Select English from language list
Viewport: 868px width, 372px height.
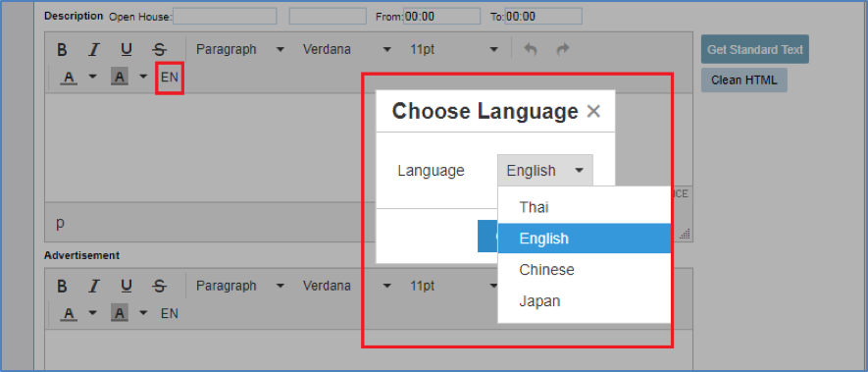[585, 239]
